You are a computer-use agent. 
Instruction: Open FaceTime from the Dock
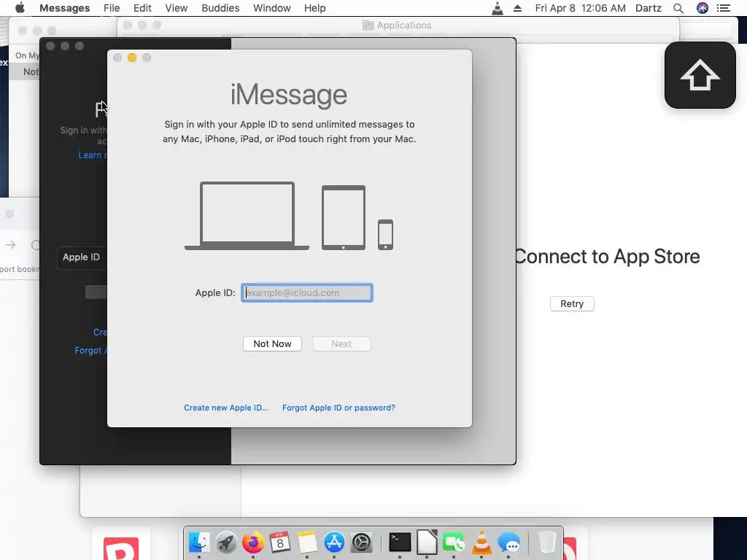click(454, 542)
